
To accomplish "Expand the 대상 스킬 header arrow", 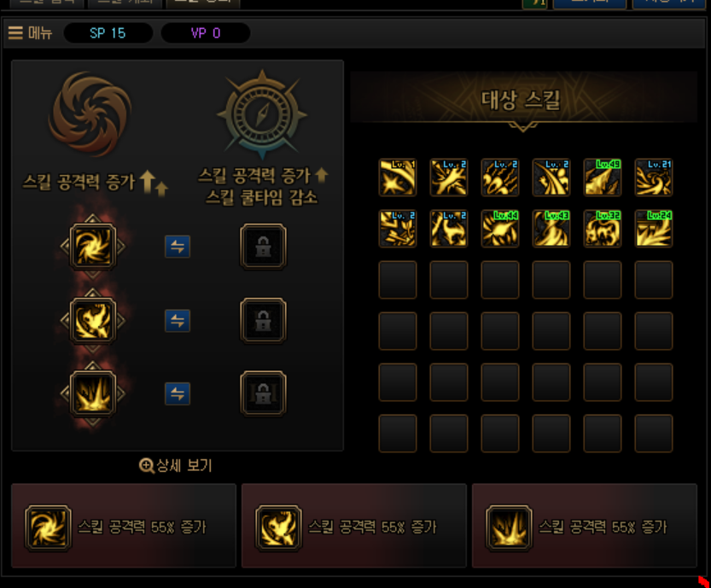I will (x=523, y=126).
